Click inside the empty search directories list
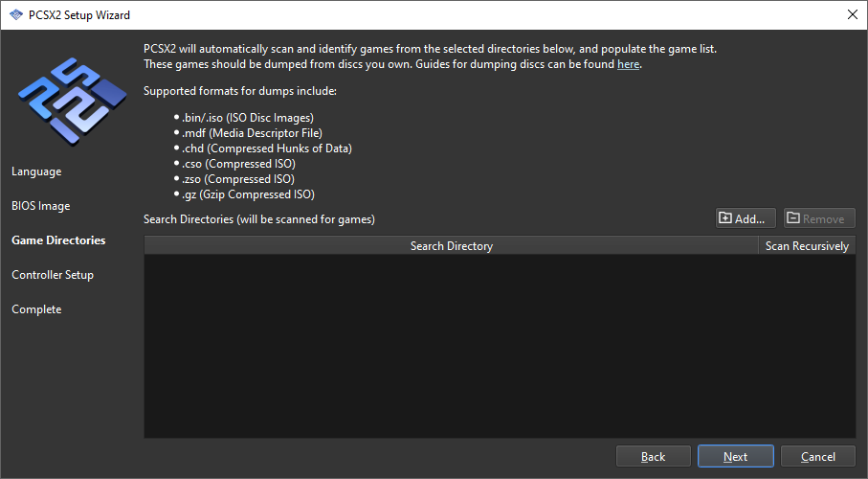Image resolution: width=868 pixels, height=479 pixels. [499, 346]
